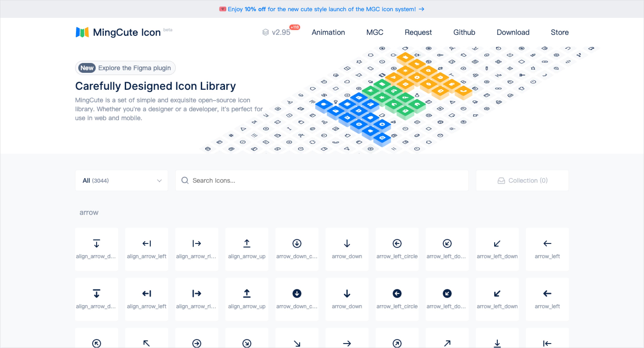Go to the Animation menu item
This screenshot has width=644, height=348.
point(328,32)
